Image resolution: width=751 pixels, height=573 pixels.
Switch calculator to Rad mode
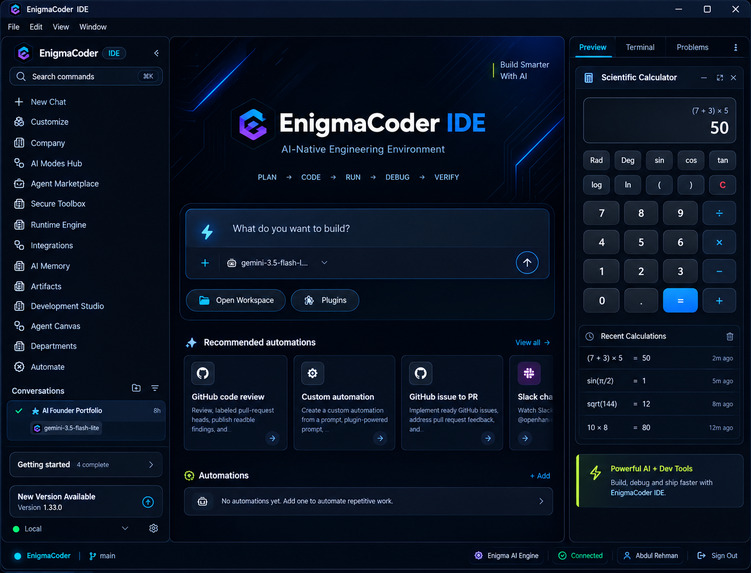596,160
